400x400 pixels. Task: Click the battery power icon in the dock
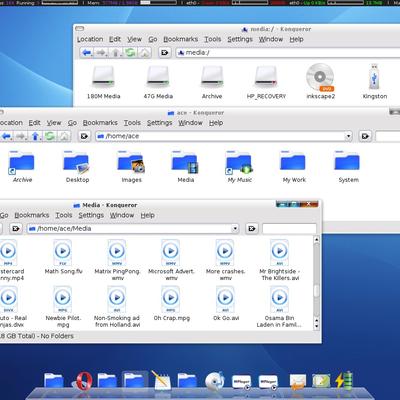pos(344,381)
